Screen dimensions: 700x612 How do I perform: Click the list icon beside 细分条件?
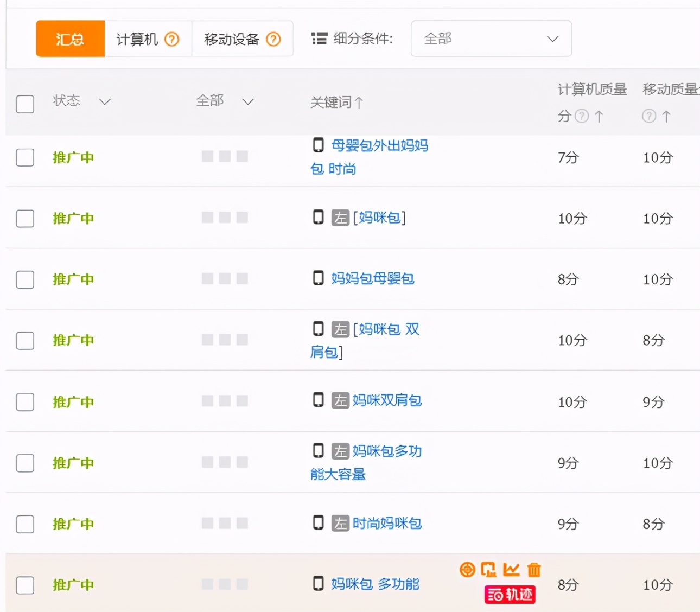pos(319,39)
